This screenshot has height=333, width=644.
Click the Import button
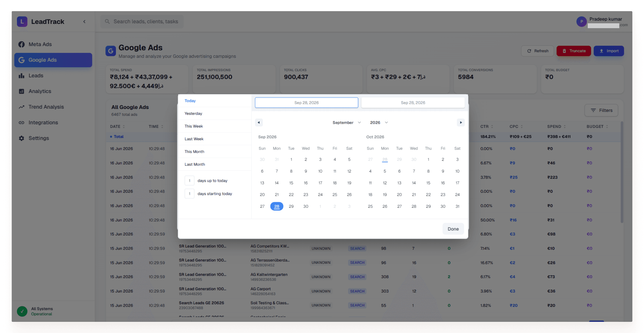pyautogui.click(x=609, y=51)
